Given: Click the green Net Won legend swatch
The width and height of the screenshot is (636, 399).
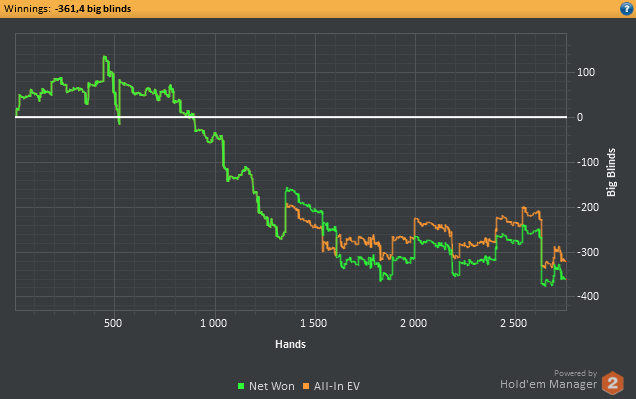Looking at the screenshot, I should pyautogui.click(x=241, y=386).
